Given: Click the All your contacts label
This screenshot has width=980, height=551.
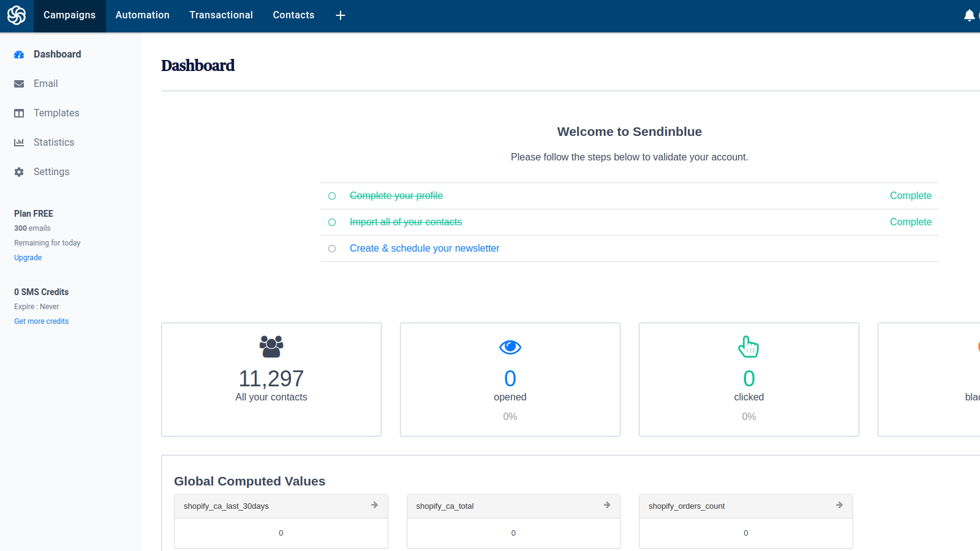Looking at the screenshot, I should (271, 397).
